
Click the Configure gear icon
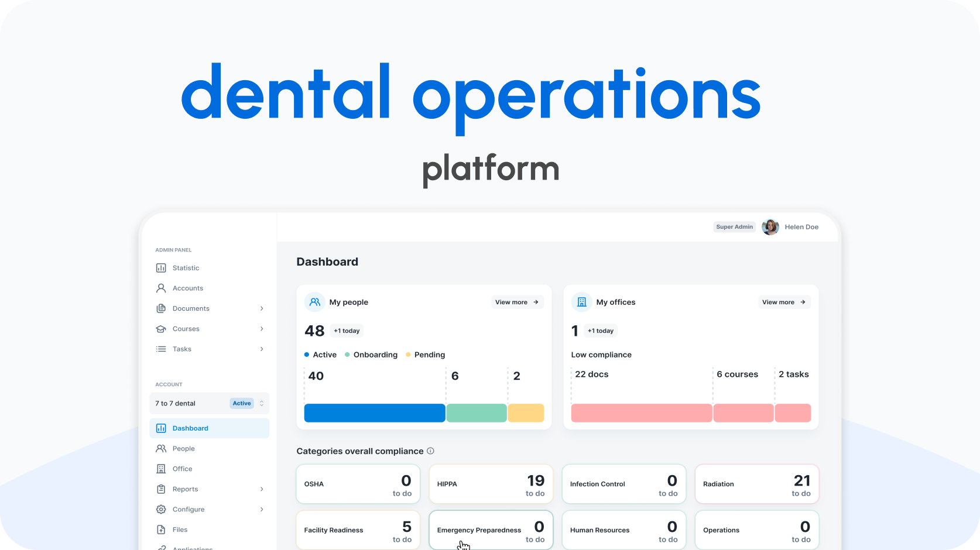coord(161,510)
